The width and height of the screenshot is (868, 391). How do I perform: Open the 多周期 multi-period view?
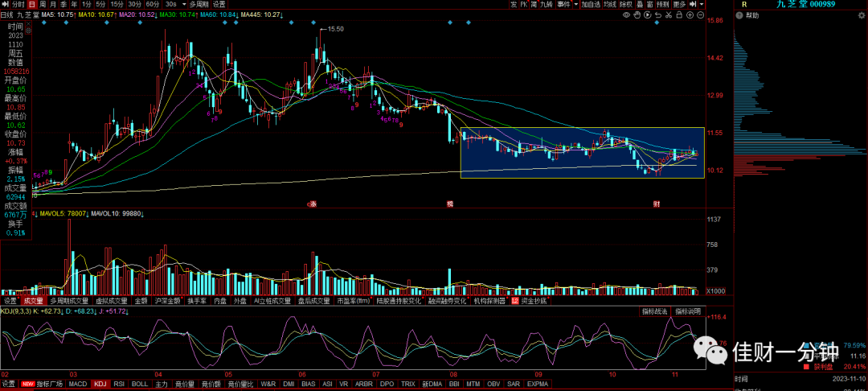[x=199, y=4]
